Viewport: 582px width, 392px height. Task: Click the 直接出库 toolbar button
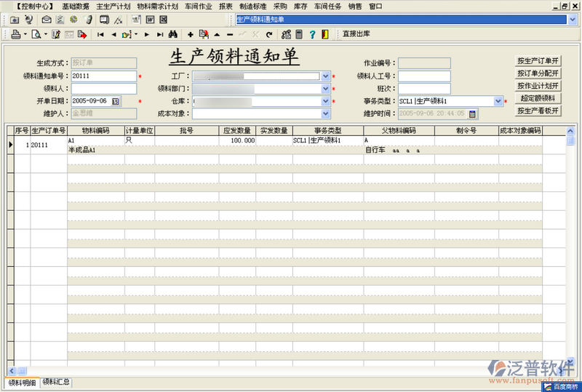[357, 34]
